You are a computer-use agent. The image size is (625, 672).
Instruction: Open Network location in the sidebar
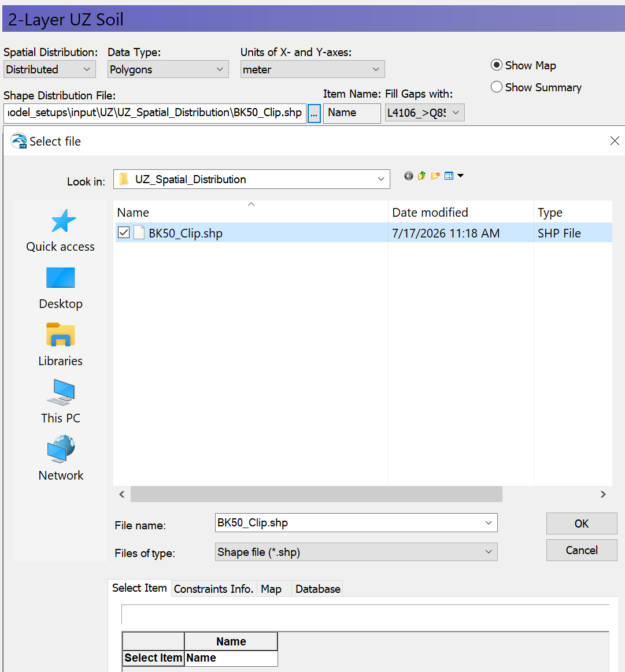click(x=61, y=459)
